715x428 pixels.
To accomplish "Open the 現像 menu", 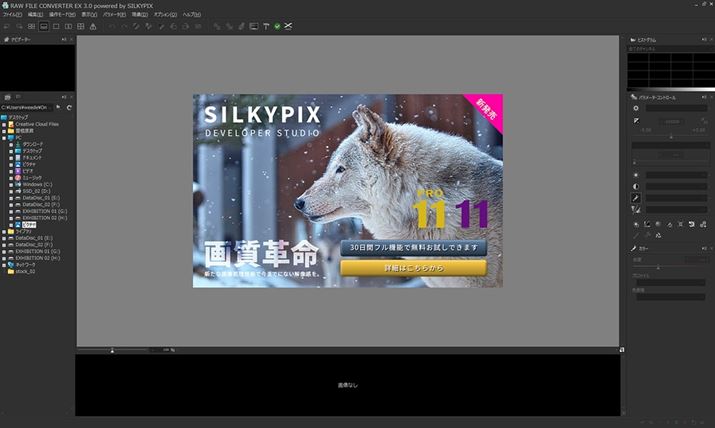I will [140, 15].
